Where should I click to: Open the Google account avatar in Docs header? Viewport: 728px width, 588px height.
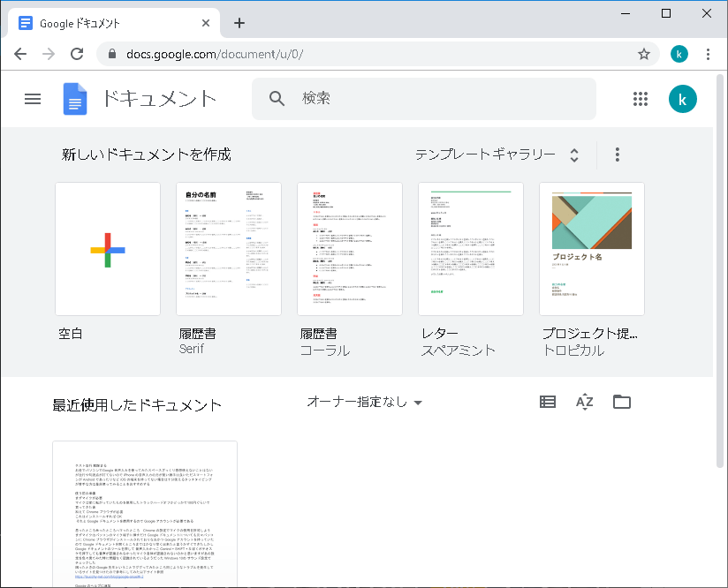(682, 99)
